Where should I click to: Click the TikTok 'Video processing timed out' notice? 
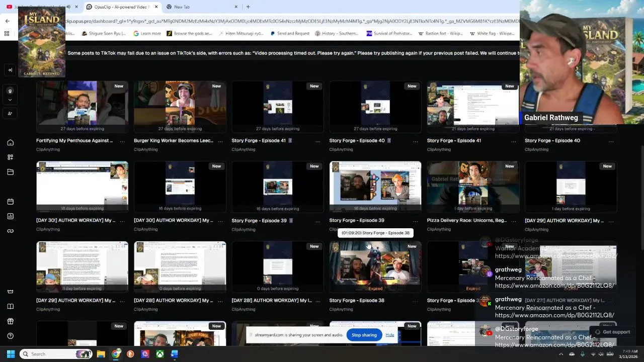coord(293,53)
